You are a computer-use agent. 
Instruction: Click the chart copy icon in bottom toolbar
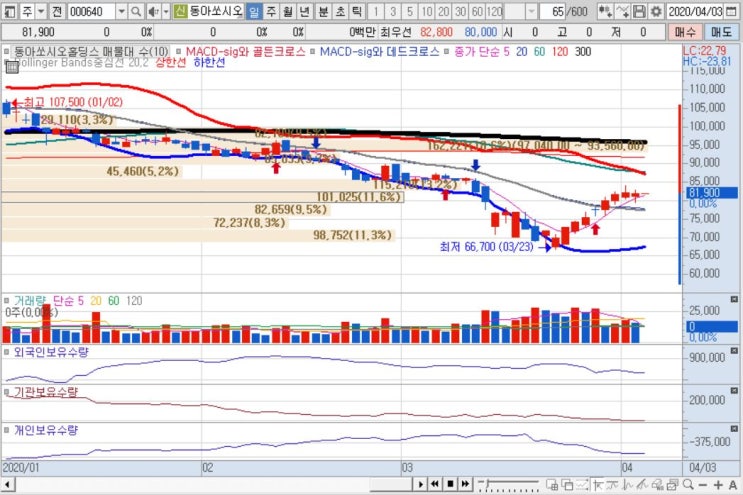tap(673, 485)
